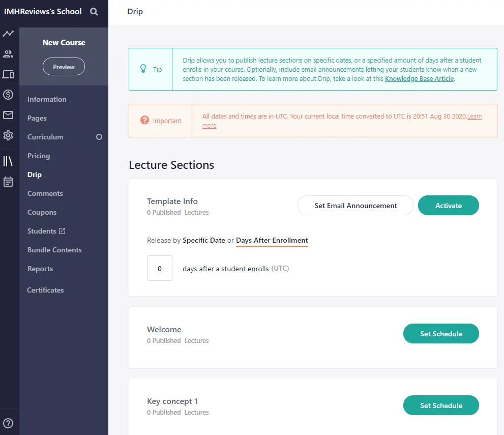Click the search magnifier icon
This screenshot has height=435, width=504.
94,12
